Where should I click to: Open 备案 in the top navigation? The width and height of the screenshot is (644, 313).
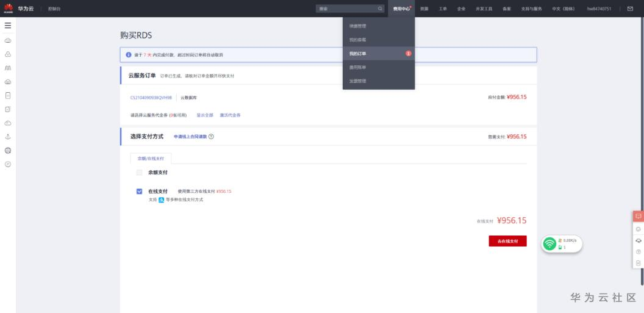coord(506,9)
